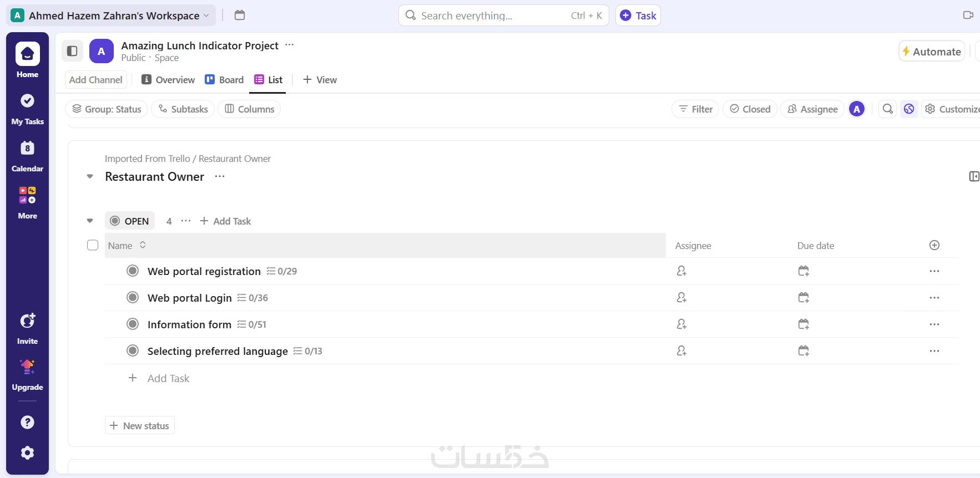The image size is (980, 478).
Task: Click the add column plus icon
Action: tap(934, 245)
